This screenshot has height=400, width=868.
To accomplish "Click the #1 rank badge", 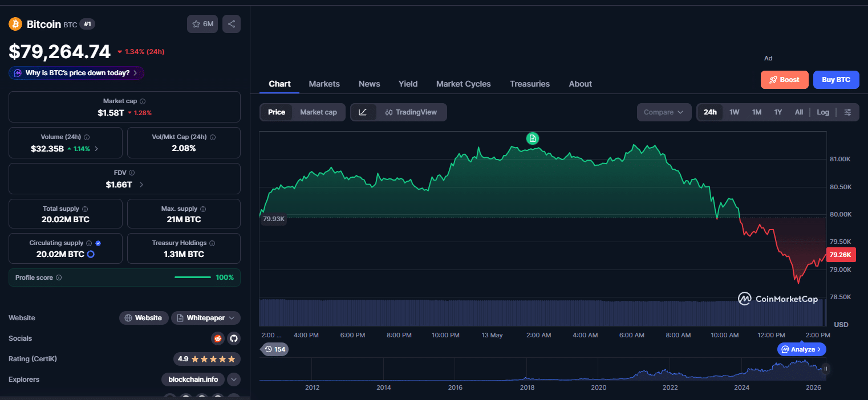I will click(87, 24).
